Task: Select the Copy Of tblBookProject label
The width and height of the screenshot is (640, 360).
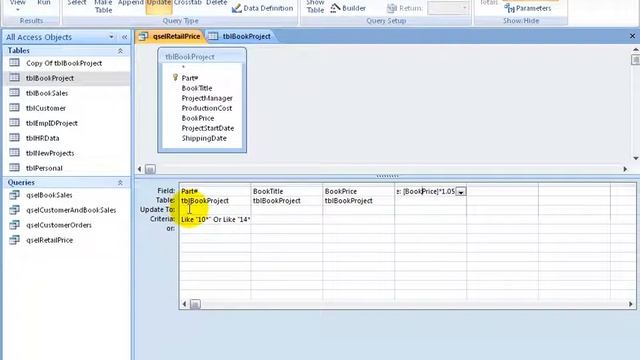Action: click(x=64, y=63)
